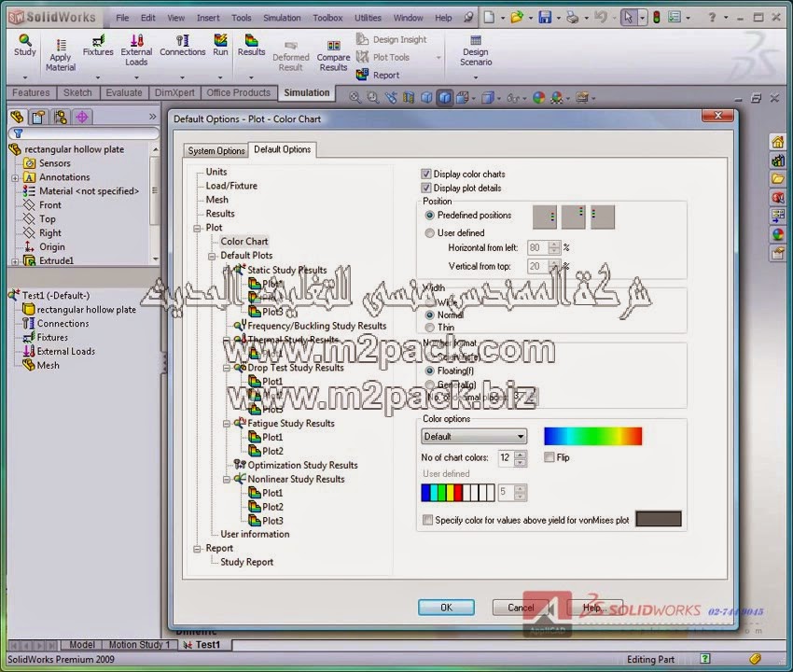Select Study Report tree item
Screen dimensions: 793x672
[x=247, y=562]
